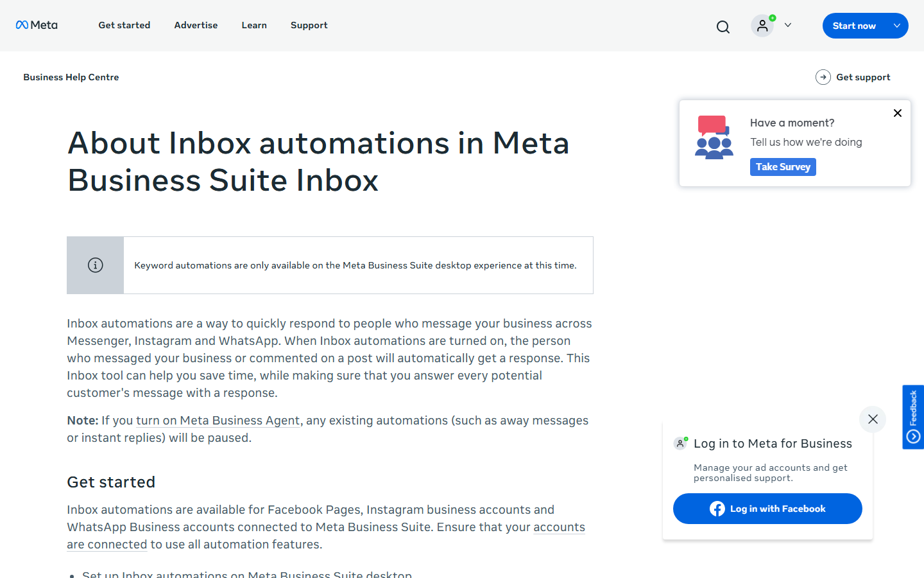
Task: Click Log in with Facebook button
Action: point(767,509)
